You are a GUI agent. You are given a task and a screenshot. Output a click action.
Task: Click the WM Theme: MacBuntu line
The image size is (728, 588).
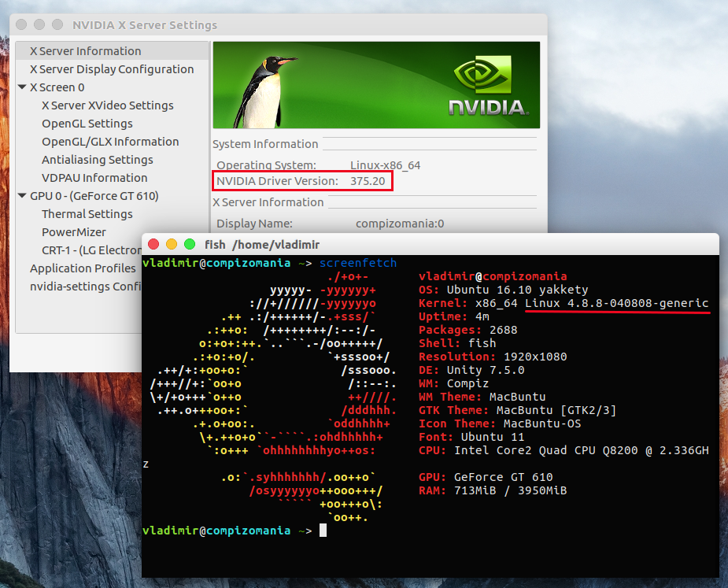pos(482,397)
